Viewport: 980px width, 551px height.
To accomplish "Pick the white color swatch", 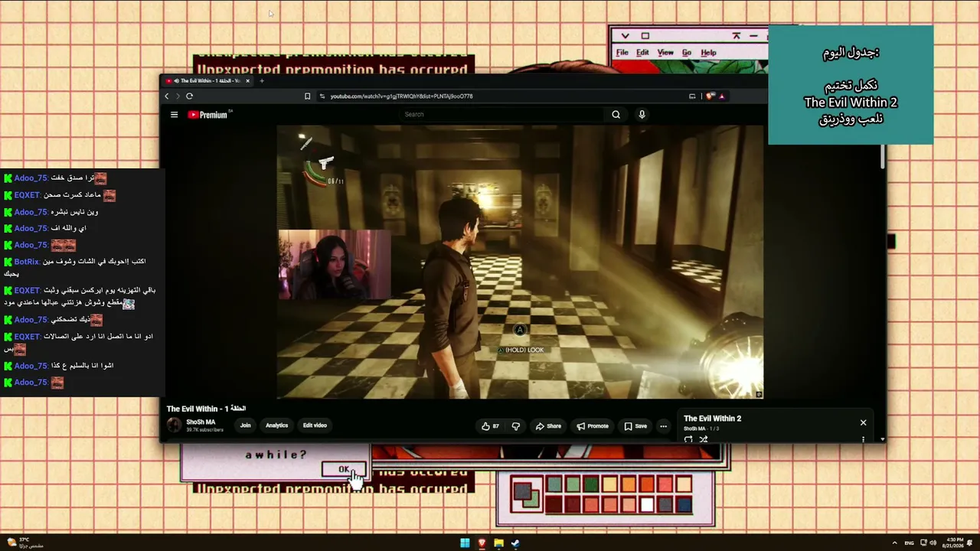I will (x=647, y=504).
